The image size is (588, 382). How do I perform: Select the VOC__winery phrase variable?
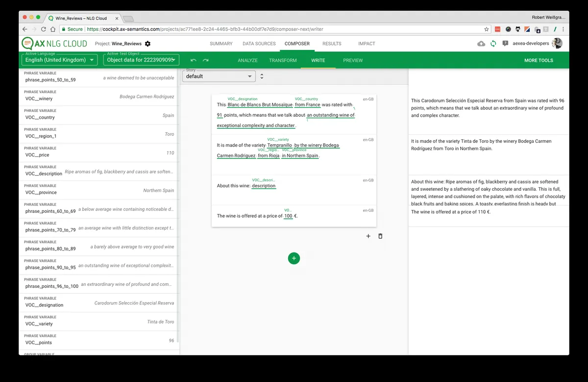[99, 97]
